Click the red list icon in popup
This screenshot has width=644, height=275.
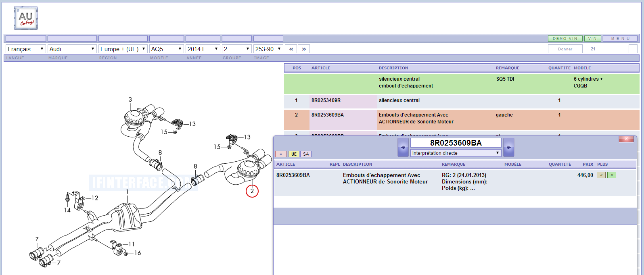280,154
